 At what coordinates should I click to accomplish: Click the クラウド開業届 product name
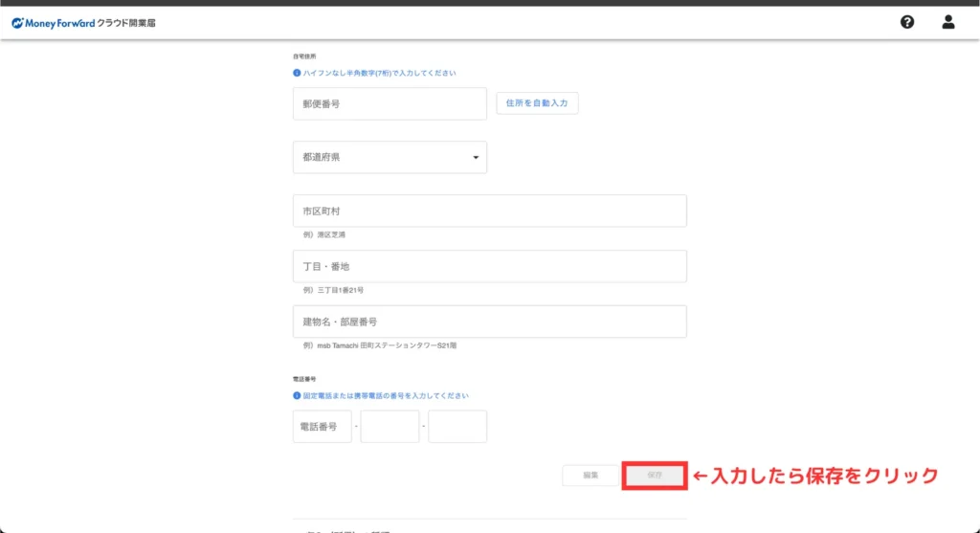point(126,22)
